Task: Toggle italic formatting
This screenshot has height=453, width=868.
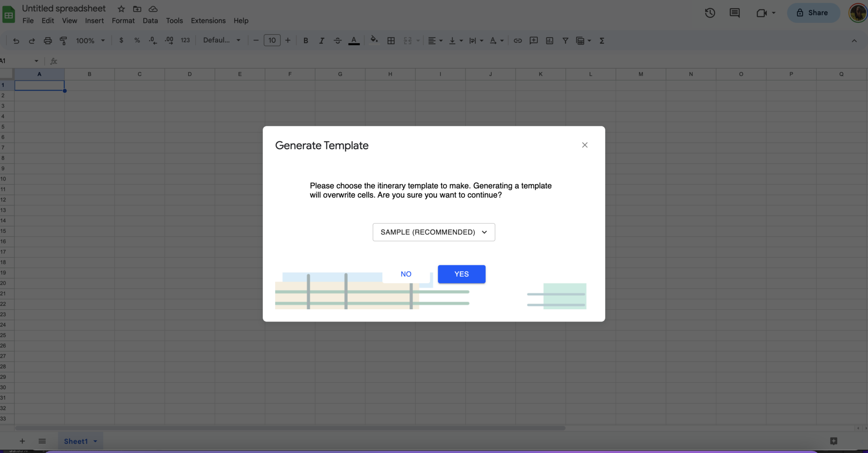Action: (x=322, y=41)
